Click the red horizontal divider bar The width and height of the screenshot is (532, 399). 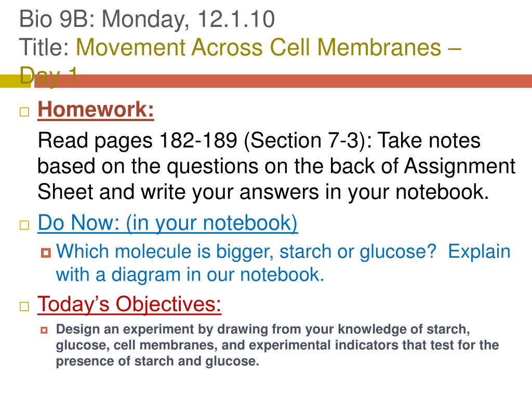(x=283, y=81)
